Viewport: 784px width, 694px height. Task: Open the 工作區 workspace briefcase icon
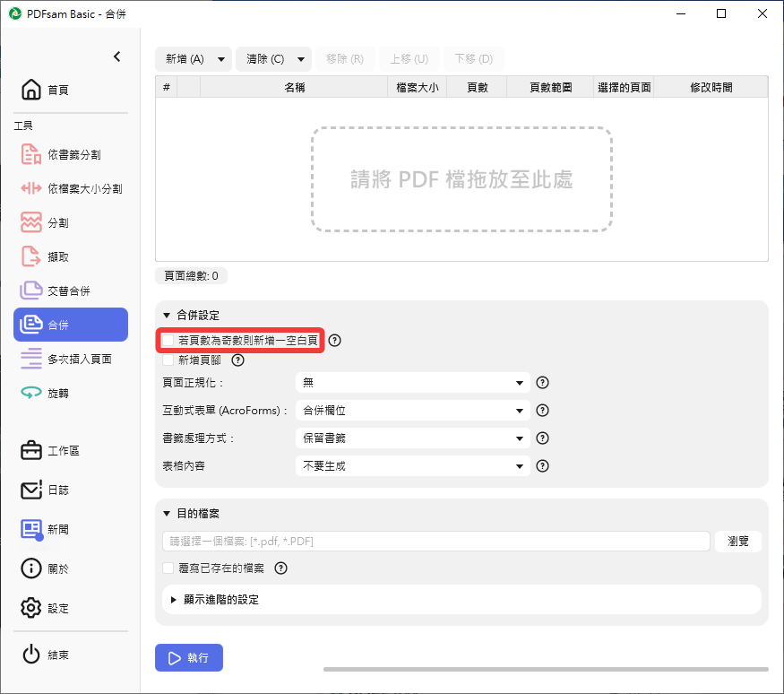point(31,450)
